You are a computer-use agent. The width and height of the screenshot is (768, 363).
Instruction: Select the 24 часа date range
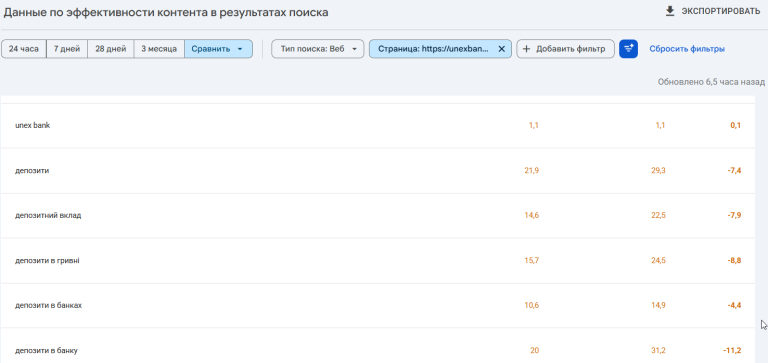click(x=24, y=49)
